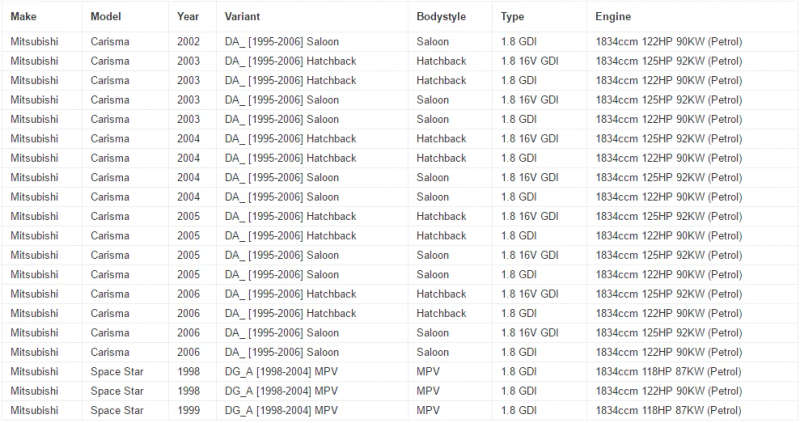Viewport: 800px width, 423px height.
Task: Click the Engine column header
Action: click(x=613, y=16)
